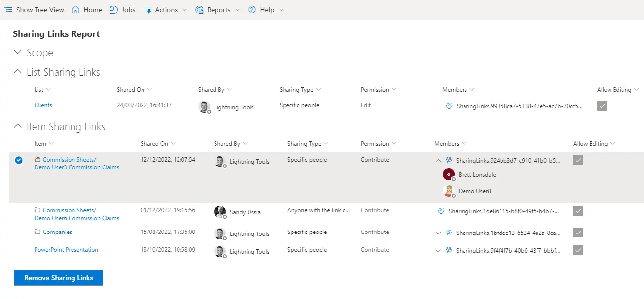Toggle Allow Editing for the Clients list link
Image resolution: width=644 pixels, height=299 pixels.
click(602, 105)
